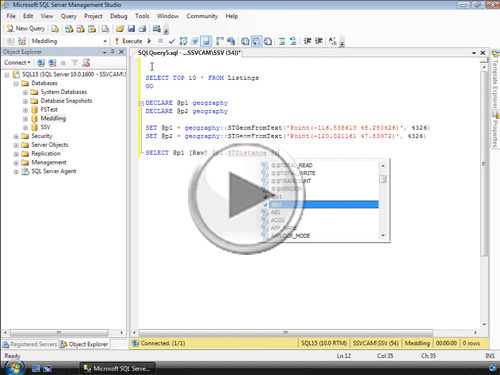500x375 pixels.
Task: Select the Management folder in tree
Action: click(x=49, y=162)
